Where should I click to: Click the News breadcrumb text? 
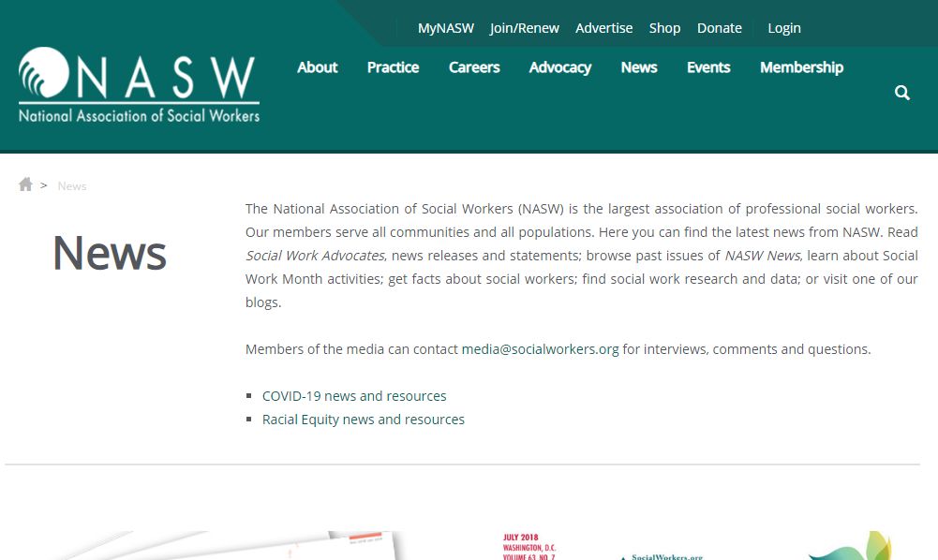(x=72, y=185)
